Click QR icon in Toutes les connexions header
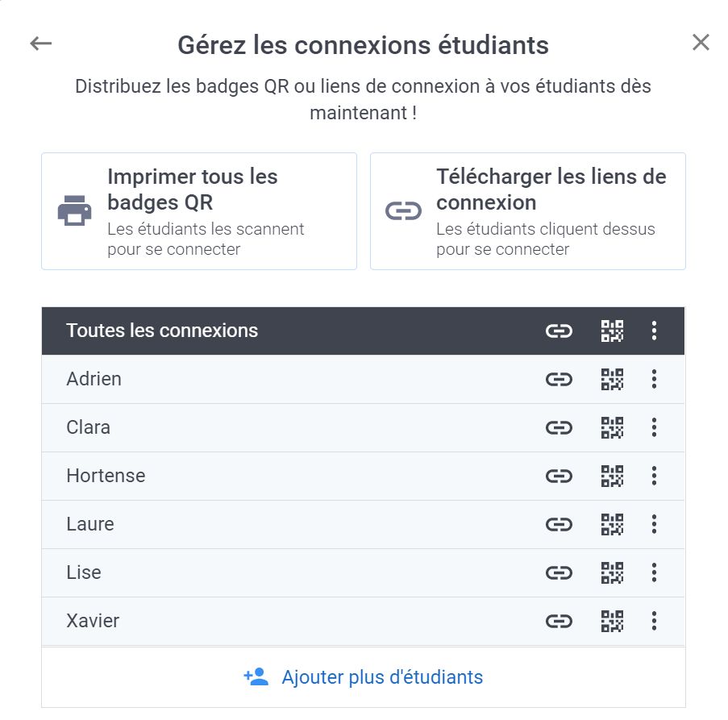Image resolution: width=728 pixels, height=720 pixels. [613, 331]
